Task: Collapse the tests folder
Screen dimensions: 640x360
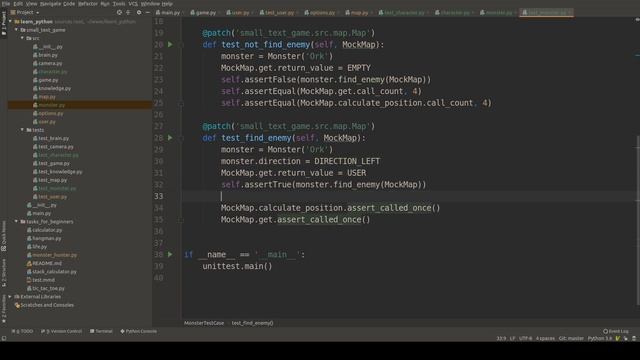Action: [22, 130]
